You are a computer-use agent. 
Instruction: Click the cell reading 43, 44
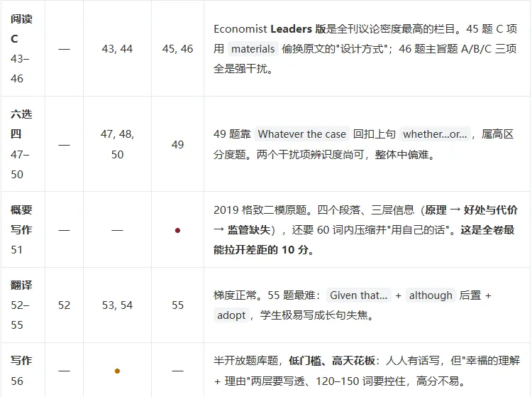(117, 48)
